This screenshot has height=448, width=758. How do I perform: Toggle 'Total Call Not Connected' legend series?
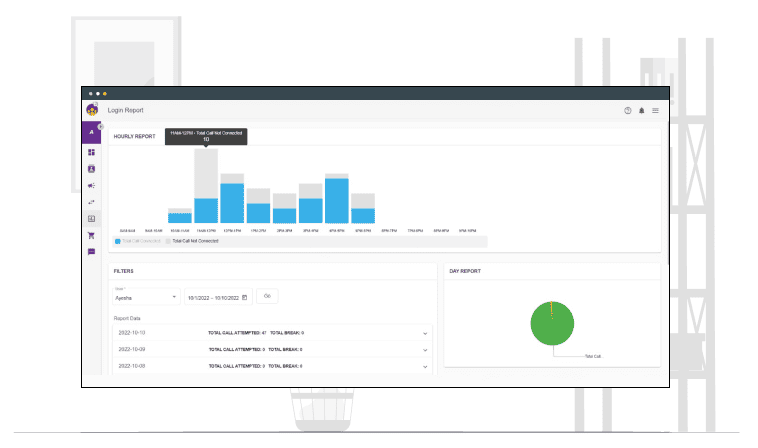tap(192, 241)
